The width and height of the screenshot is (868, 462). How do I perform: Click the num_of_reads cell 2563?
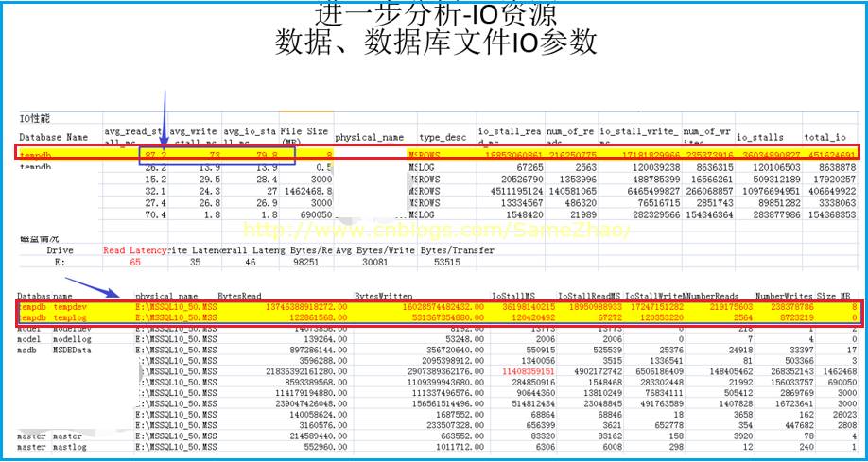tap(585, 167)
